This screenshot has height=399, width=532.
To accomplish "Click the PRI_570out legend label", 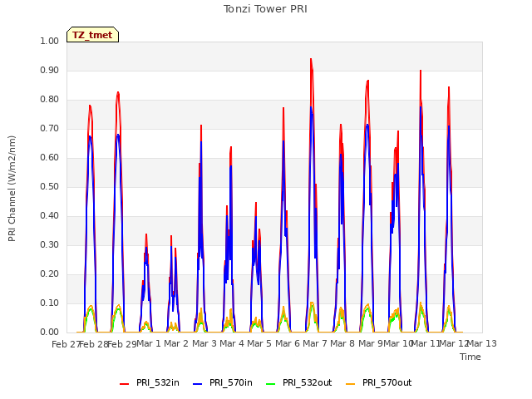I will [x=387, y=382].
